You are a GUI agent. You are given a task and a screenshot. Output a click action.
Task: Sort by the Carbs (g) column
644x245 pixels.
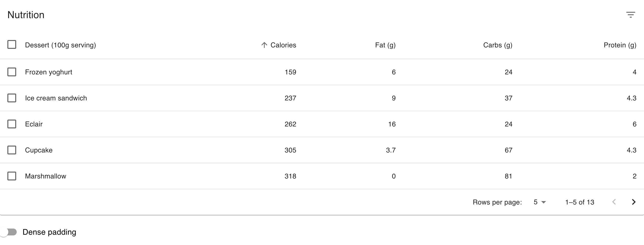tap(497, 45)
